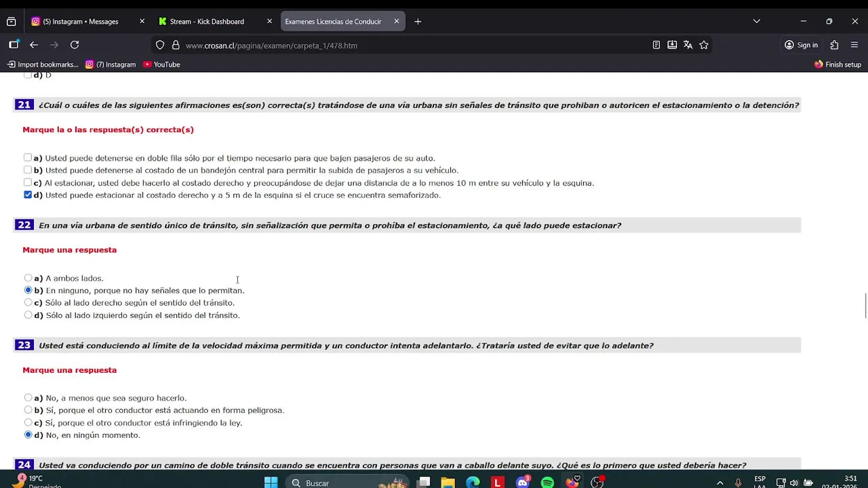Image resolution: width=868 pixels, height=488 pixels.
Task: Open the YouTube bookmark
Action: [x=161, y=64]
